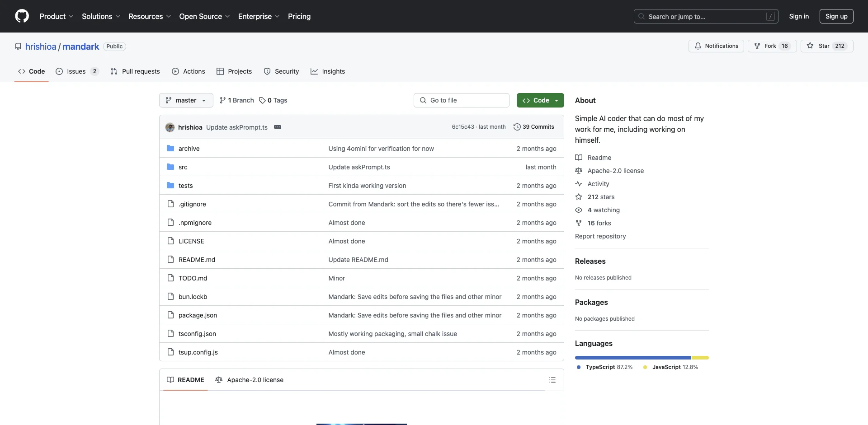Click the file icon beside LICENSE

(x=170, y=241)
